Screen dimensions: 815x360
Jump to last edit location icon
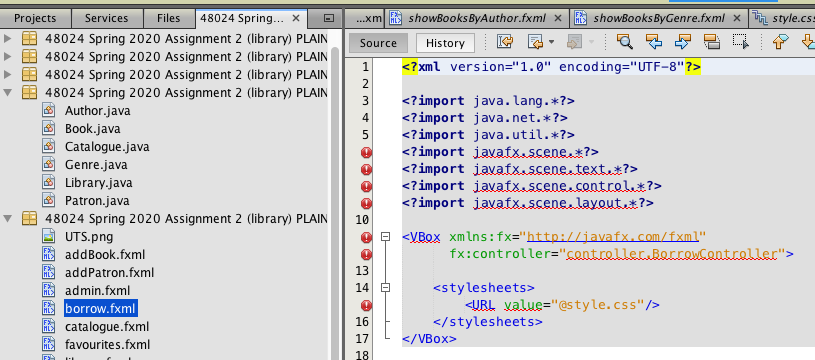(504, 42)
